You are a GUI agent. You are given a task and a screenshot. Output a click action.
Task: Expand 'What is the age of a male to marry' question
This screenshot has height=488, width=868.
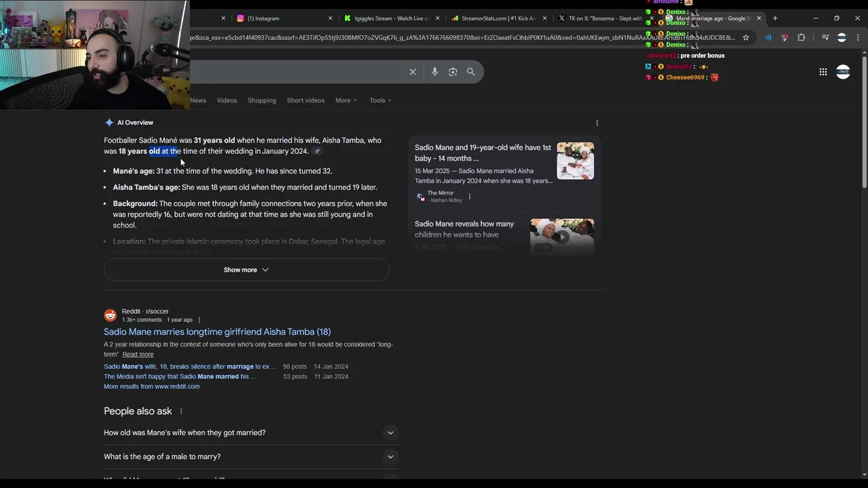(251, 457)
